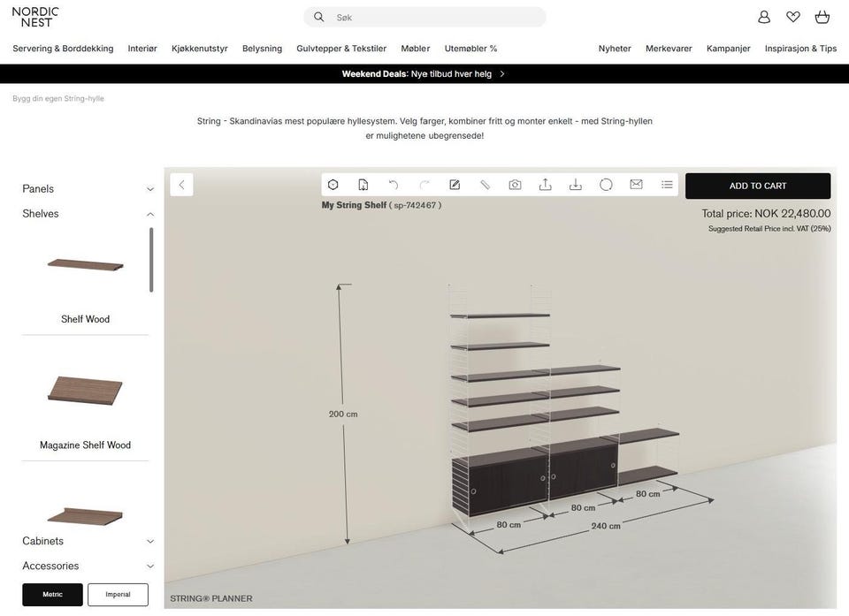The width and height of the screenshot is (849, 616).
Task: Select the Magazine Shelf Wood thumbnail
Action: tap(86, 391)
